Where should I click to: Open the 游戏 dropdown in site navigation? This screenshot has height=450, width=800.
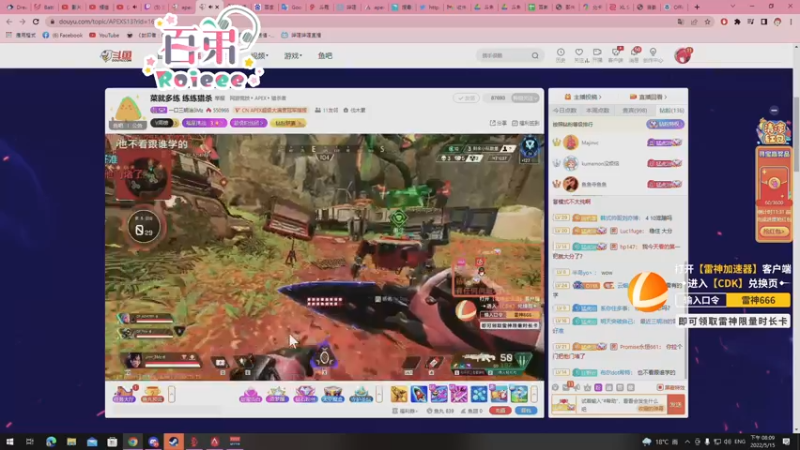(x=293, y=56)
